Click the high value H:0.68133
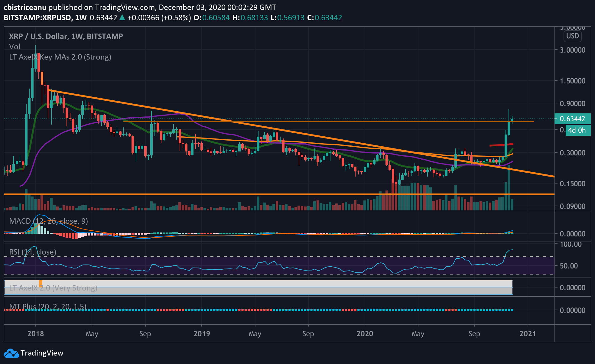Screen dimensions: 595x364 (250, 18)
